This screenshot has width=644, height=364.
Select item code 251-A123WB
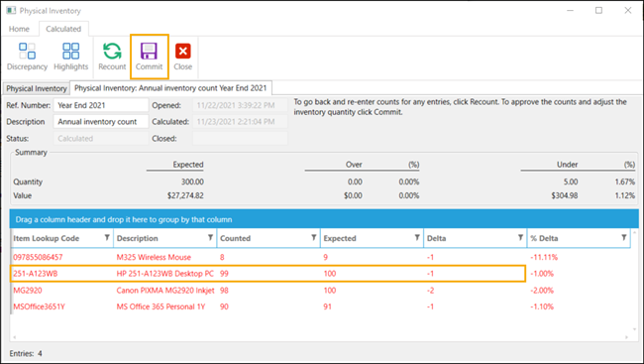[x=36, y=274]
